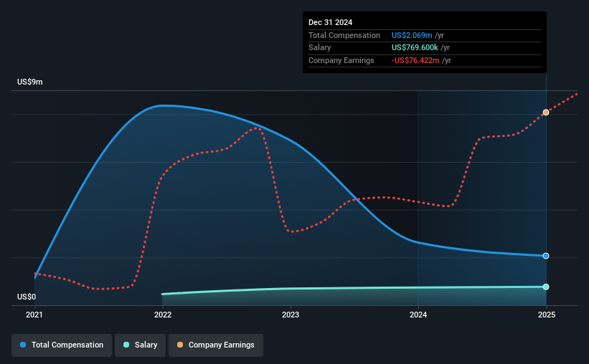Screen dimensions: 589x364
Task: Click the US$2.069m total compensation value
Action: [x=412, y=35]
